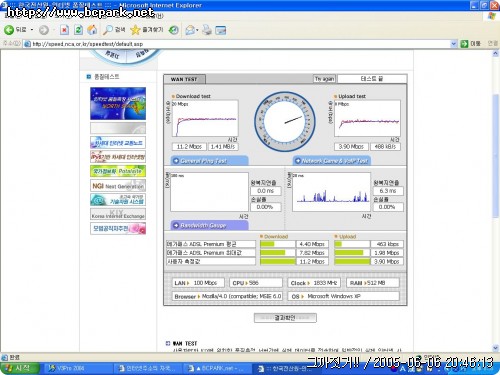Open the Back button history dropdown arrow

pyautogui.click(x=32, y=30)
